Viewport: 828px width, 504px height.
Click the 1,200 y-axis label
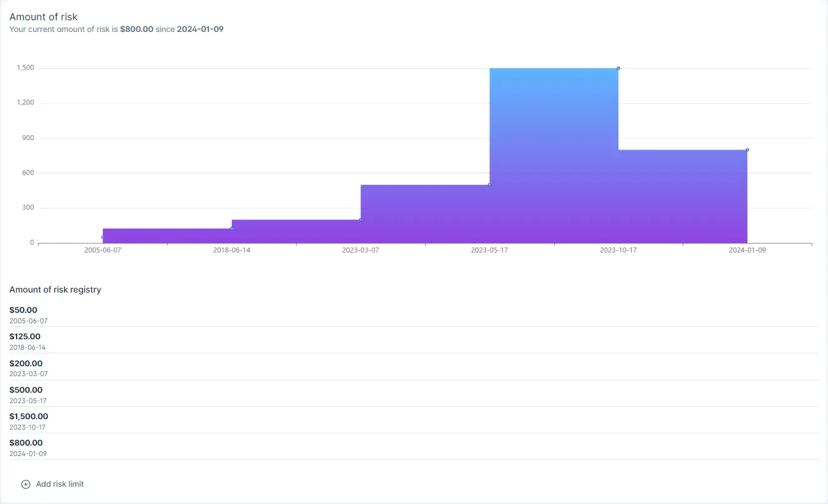coord(26,103)
